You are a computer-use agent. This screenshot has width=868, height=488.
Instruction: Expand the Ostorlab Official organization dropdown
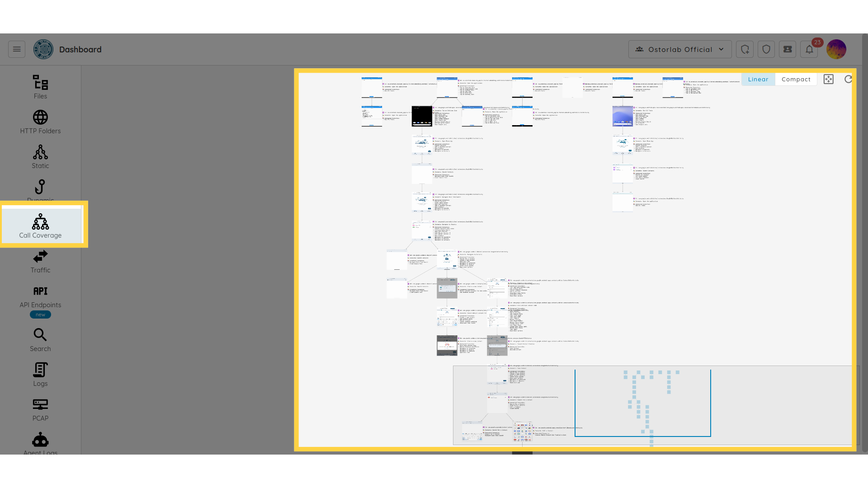coord(679,49)
